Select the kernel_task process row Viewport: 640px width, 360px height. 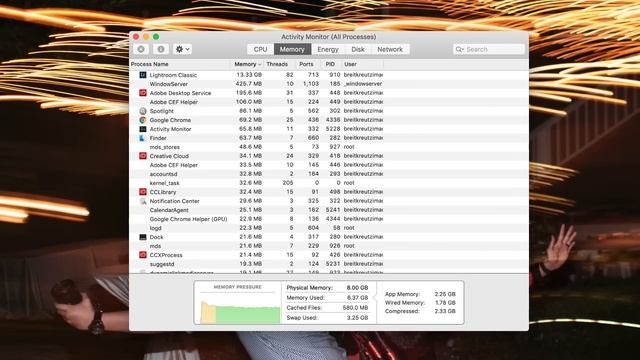tap(329, 183)
